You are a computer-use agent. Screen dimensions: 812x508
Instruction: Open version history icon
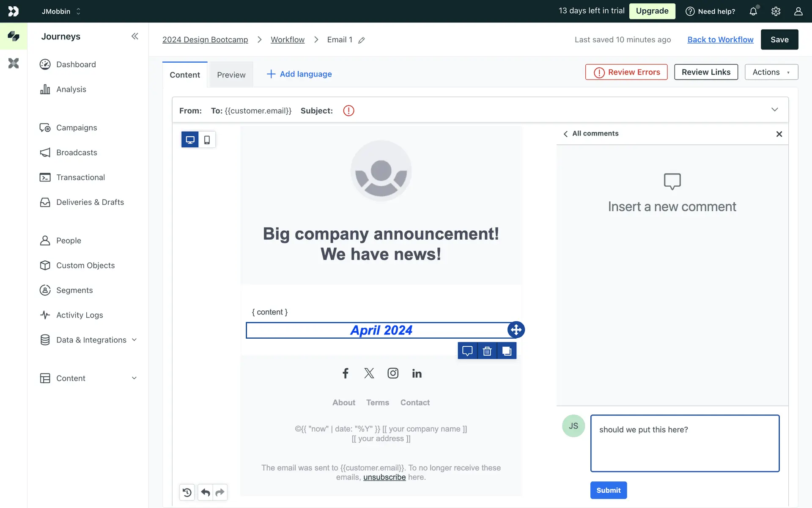[187, 492]
